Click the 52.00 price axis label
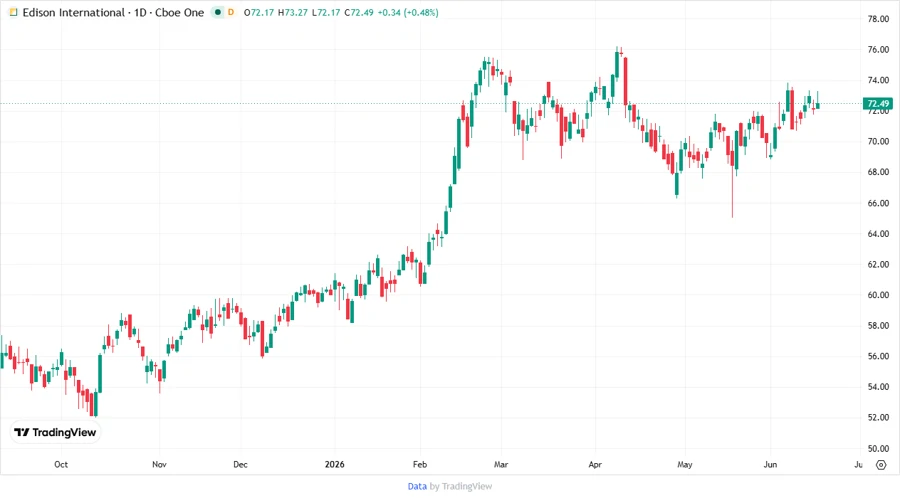Image resolution: width=900 pixels, height=498 pixels. (878, 418)
